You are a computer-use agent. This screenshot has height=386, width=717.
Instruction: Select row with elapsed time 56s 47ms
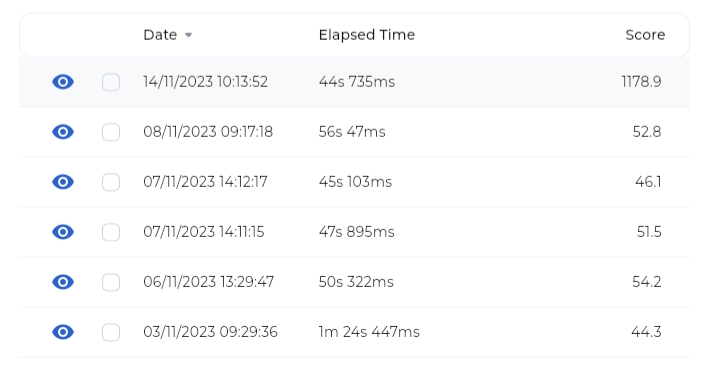[354, 132]
